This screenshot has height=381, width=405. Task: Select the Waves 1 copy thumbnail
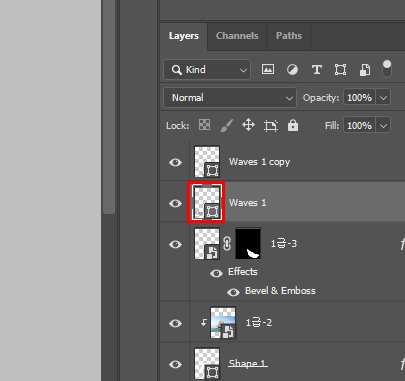(207, 162)
